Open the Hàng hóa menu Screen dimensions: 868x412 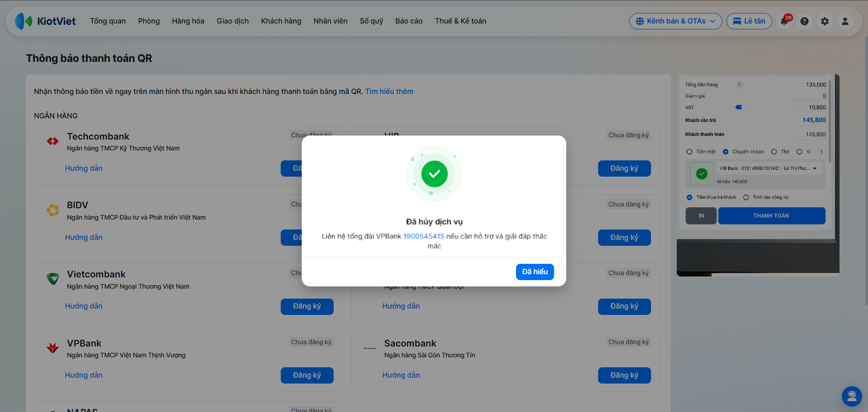click(188, 21)
